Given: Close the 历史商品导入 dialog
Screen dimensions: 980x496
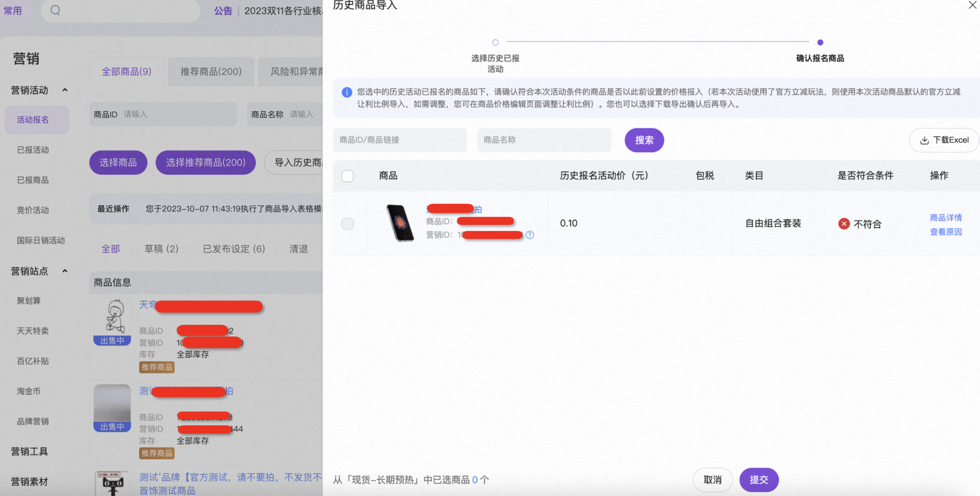Looking at the screenshot, I should point(972,5).
